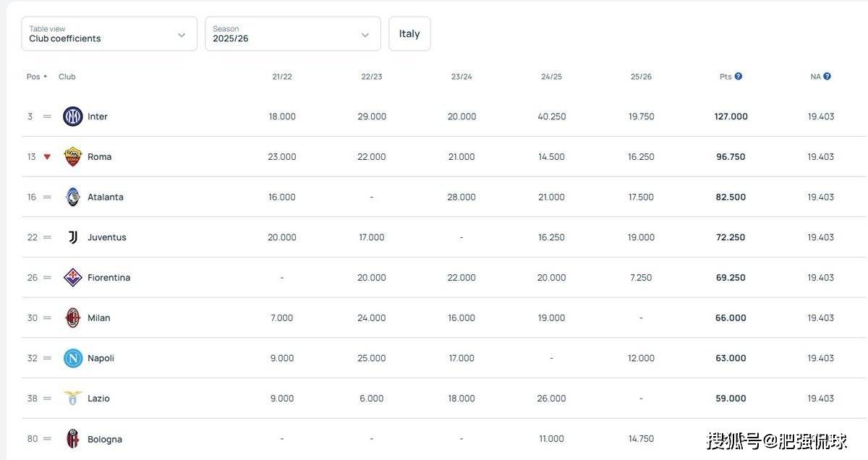Click the Juventus club crest icon

pyautogui.click(x=73, y=237)
